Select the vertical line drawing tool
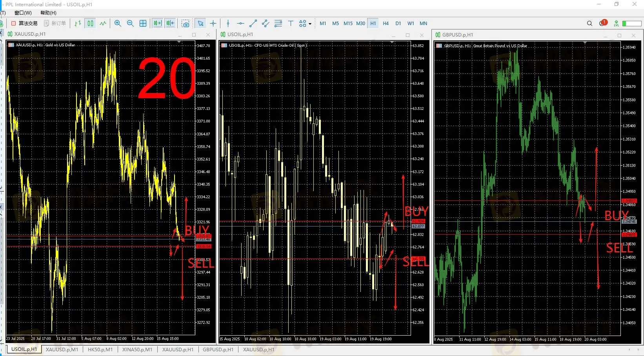The image size is (644, 356). click(228, 24)
